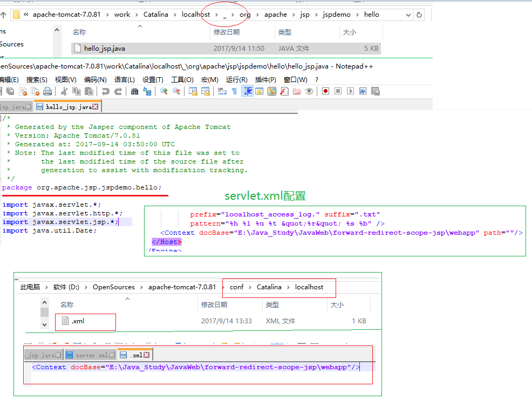Open the ? help menu
Image resolution: width=532 pixels, height=414 pixels.
coord(317,80)
